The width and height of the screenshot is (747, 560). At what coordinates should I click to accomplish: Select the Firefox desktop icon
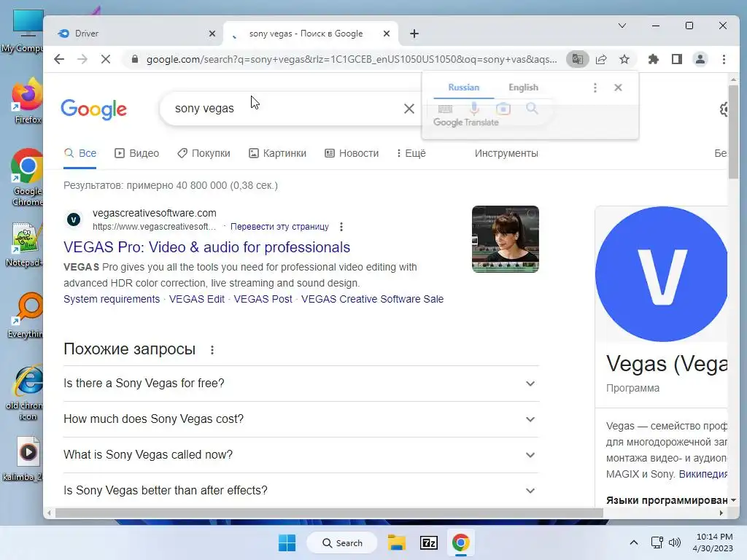click(27, 101)
